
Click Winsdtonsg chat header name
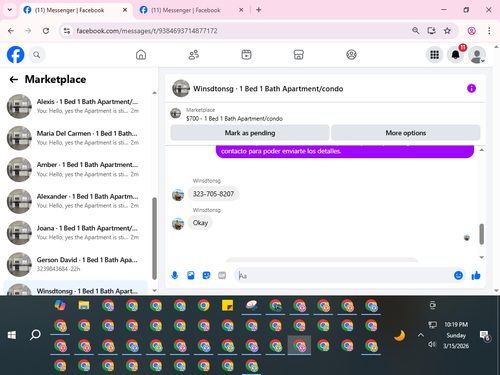pyautogui.click(x=268, y=89)
